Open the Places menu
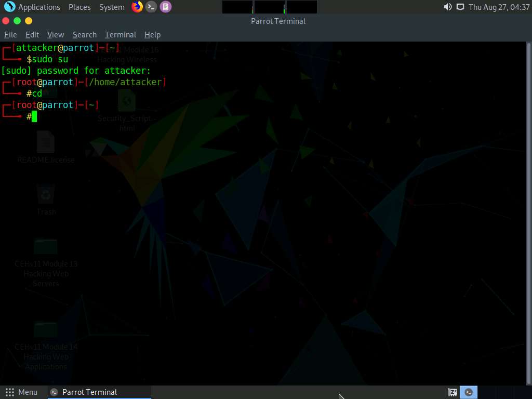This screenshot has width=532, height=399. [79, 7]
